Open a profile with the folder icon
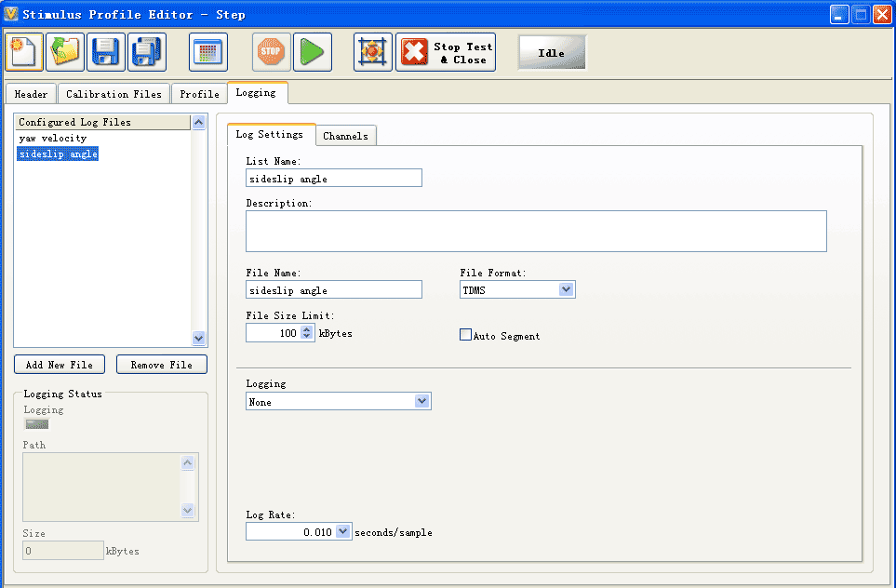896x588 pixels. tap(65, 52)
